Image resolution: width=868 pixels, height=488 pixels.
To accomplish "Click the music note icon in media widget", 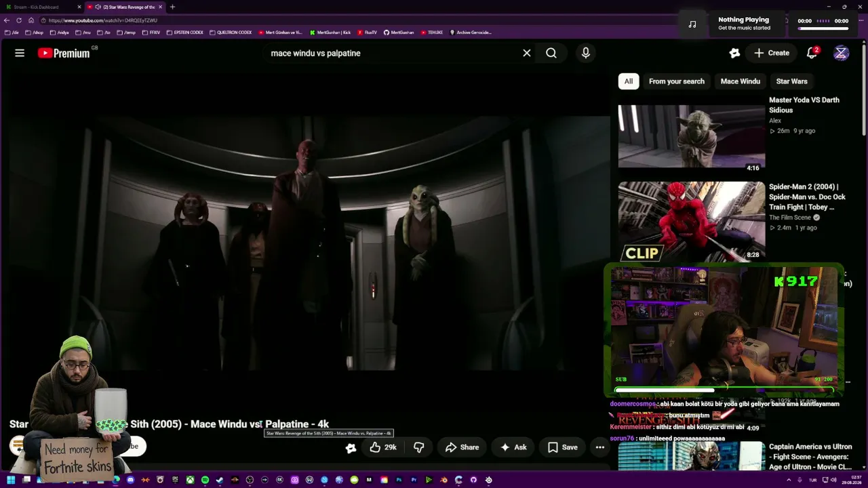I will point(692,24).
